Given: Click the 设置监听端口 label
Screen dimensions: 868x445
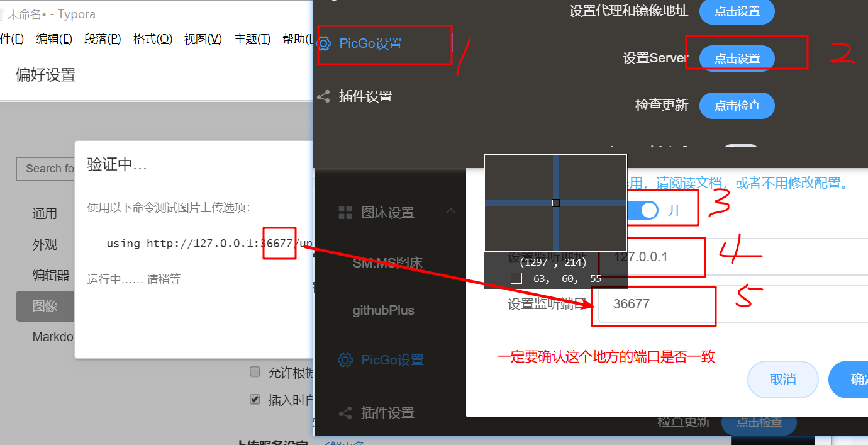Looking at the screenshot, I should [547, 304].
